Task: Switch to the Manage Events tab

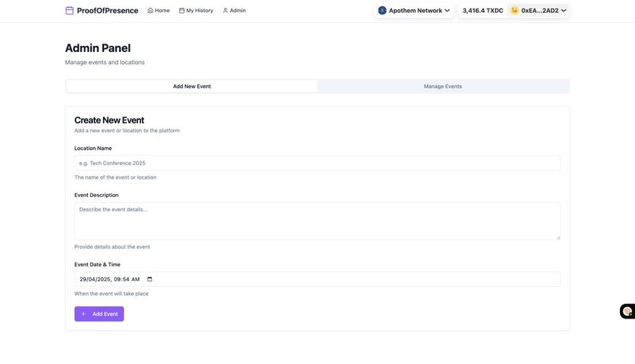Action: coord(442,86)
